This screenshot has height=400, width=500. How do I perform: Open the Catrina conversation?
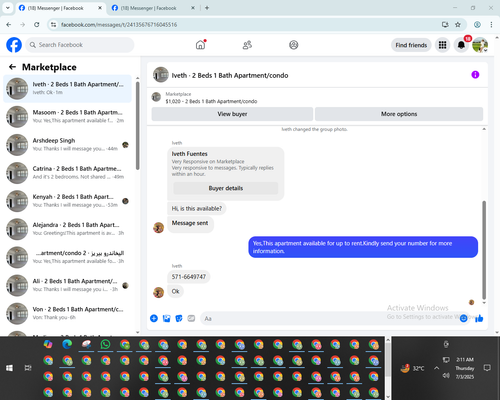[67, 173]
